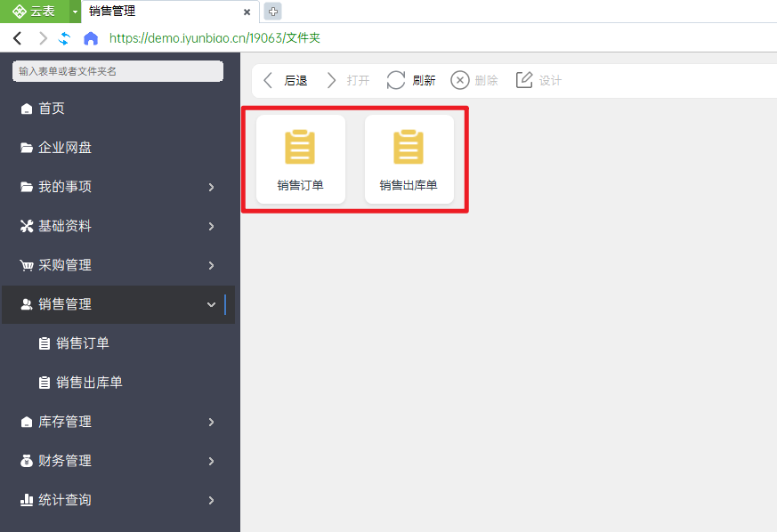Click the 基础资料 tools icon
Screen dimensions: 777x532
27,226
